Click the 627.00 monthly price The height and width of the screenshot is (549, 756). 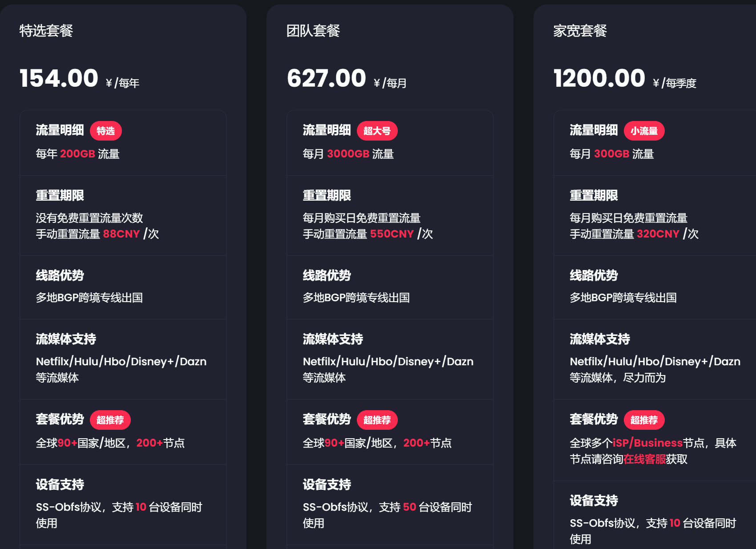coord(326,78)
